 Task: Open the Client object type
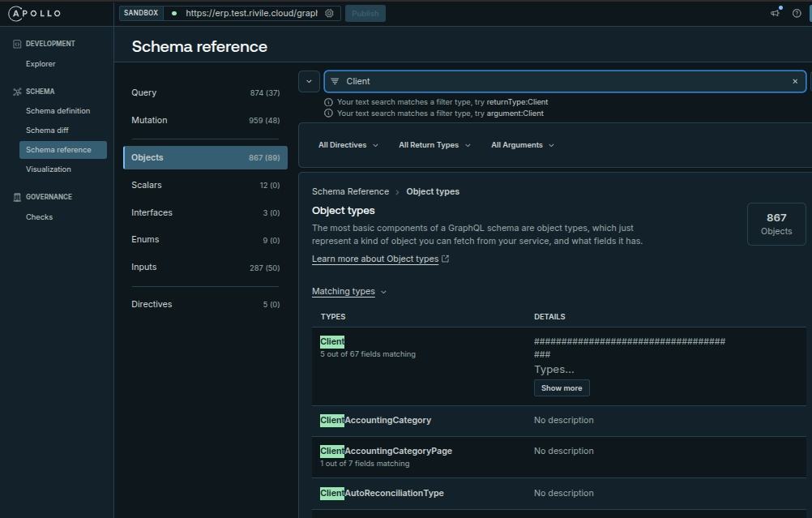pyautogui.click(x=332, y=341)
